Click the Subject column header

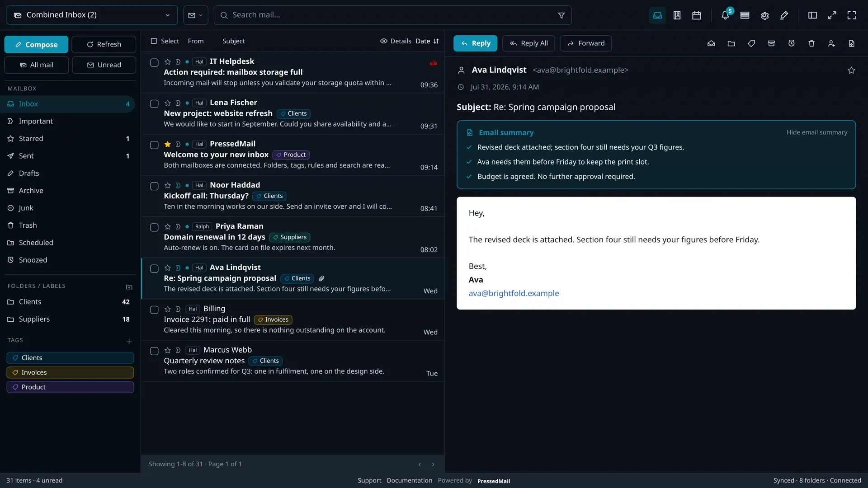click(x=233, y=41)
